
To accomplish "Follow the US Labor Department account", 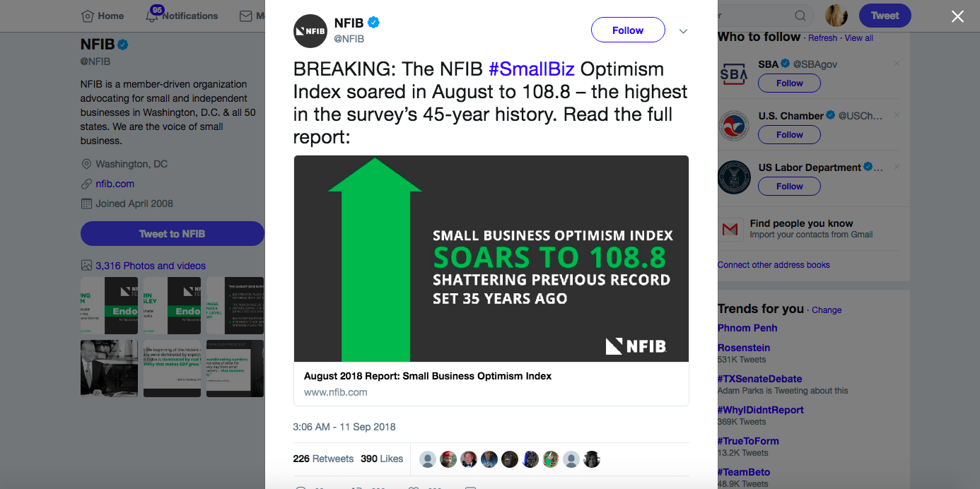I will click(x=789, y=187).
